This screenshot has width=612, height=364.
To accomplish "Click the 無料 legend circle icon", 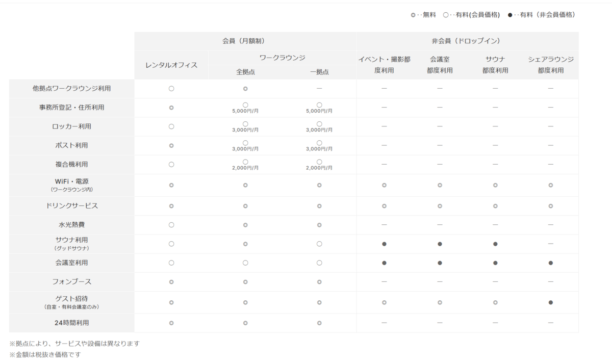I will (413, 15).
